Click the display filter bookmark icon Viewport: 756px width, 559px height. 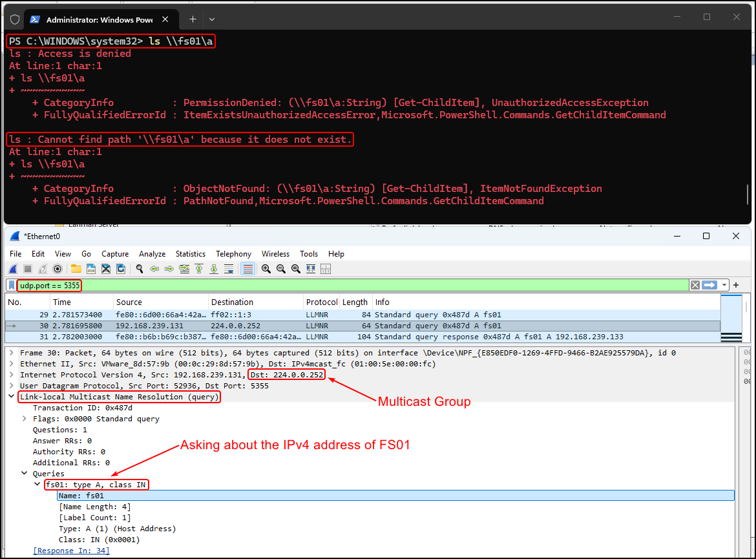point(12,286)
